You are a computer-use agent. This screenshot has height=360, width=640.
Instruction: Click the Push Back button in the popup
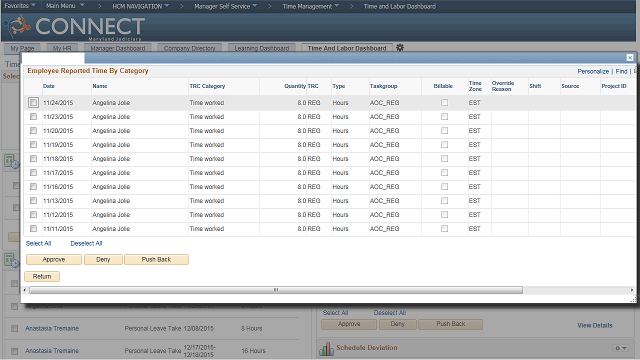click(156, 260)
